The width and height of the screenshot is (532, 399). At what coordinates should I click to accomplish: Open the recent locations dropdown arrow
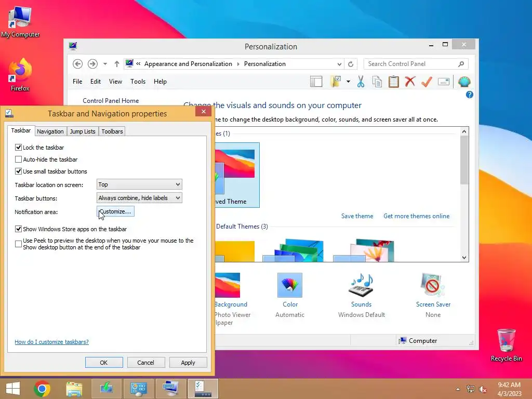point(105,64)
